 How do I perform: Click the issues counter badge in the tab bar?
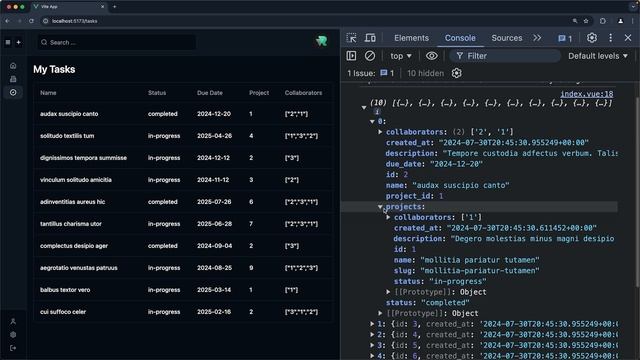(565, 38)
